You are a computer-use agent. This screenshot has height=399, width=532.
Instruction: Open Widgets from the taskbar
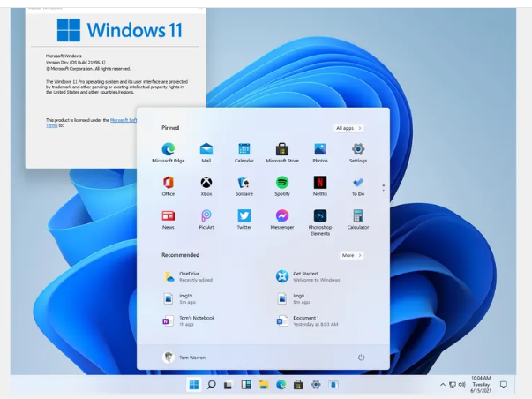[x=246, y=385]
